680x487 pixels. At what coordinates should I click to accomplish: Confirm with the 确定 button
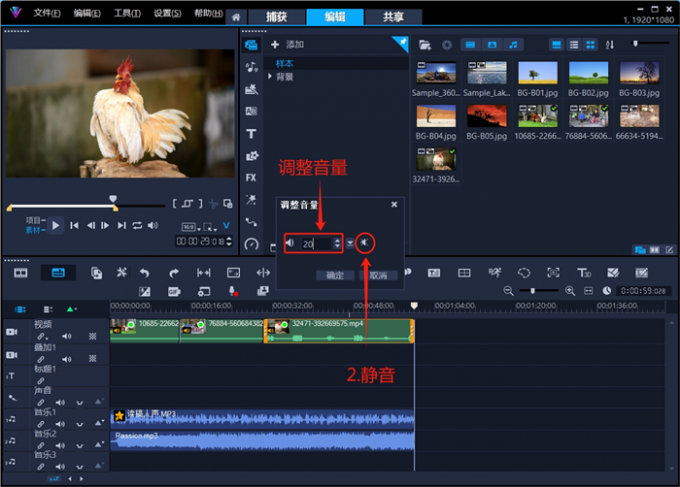[335, 275]
